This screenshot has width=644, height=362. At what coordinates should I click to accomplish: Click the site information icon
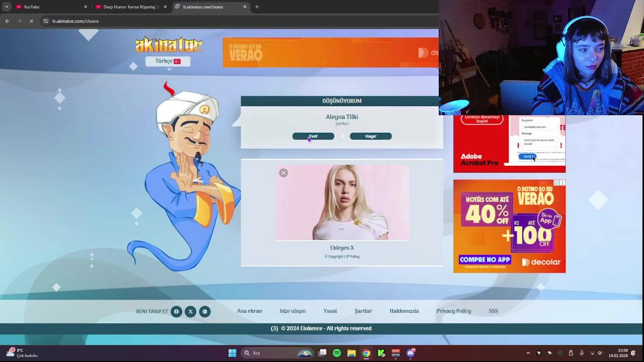[x=46, y=21]
